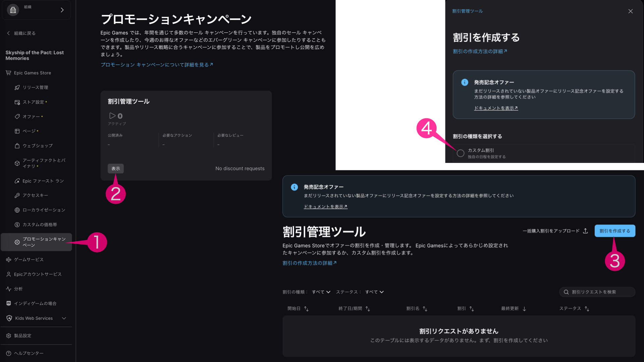
Task: Click the key icon for アクセスキー
Action: (17, 195)
